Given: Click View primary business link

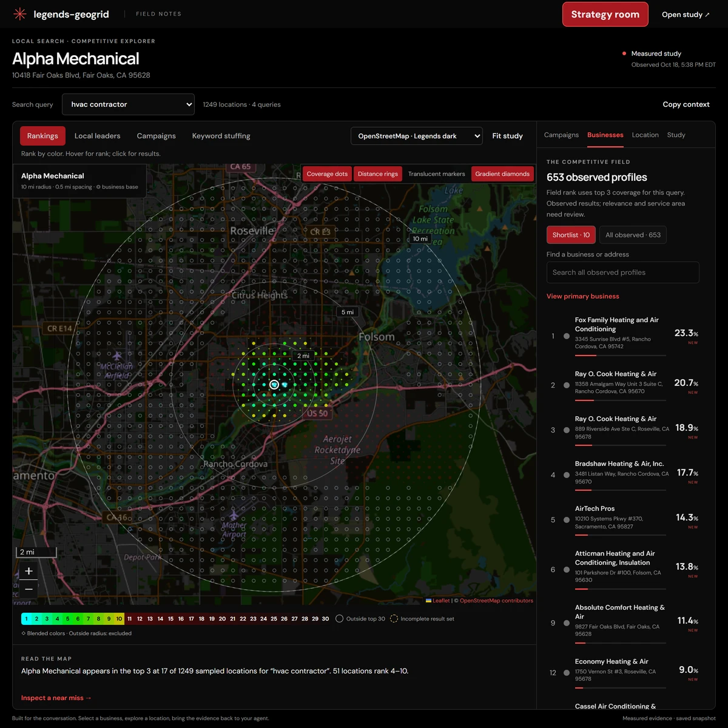Looking at the screenshot, I should (583, 296).
